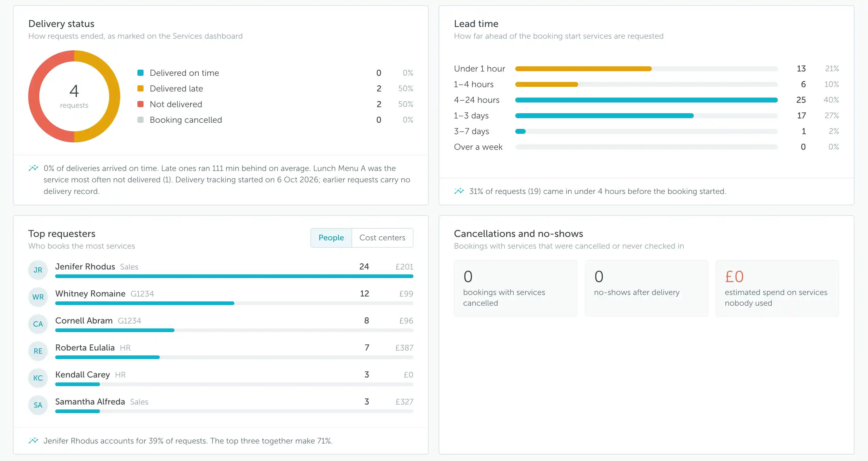The width and height of the screenshot is (868, 461).
Task: Click the teal Delivered on time legend swatch
Action: point(140,73)
